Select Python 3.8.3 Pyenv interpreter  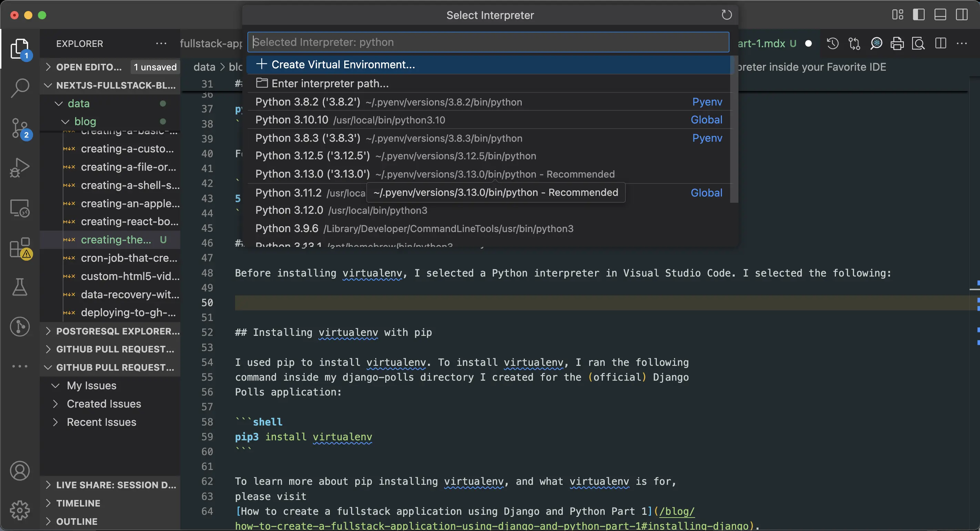pos(489,138)
